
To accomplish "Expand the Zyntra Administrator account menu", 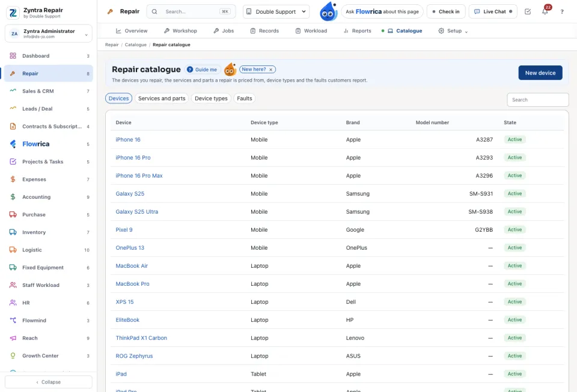I will (x=49, y=34).
